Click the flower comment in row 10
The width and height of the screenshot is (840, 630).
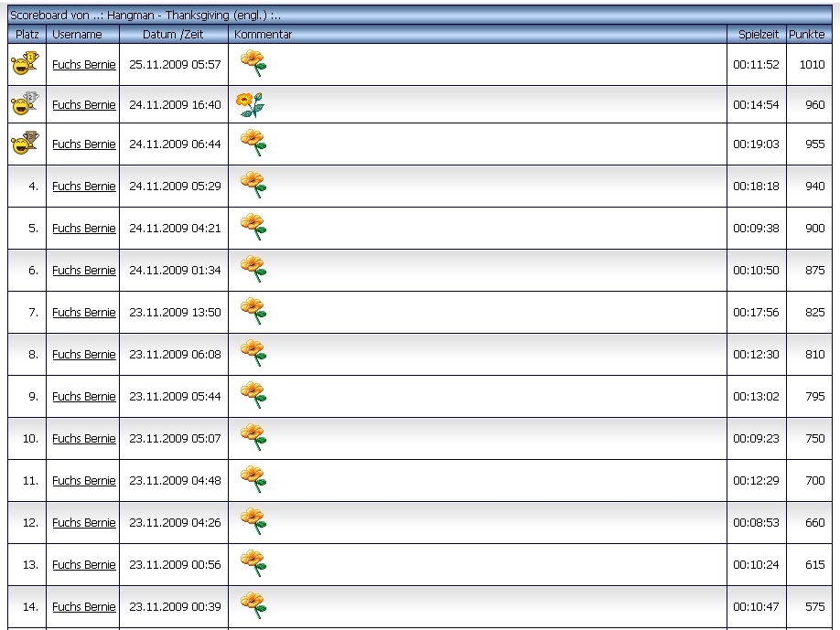253,437
